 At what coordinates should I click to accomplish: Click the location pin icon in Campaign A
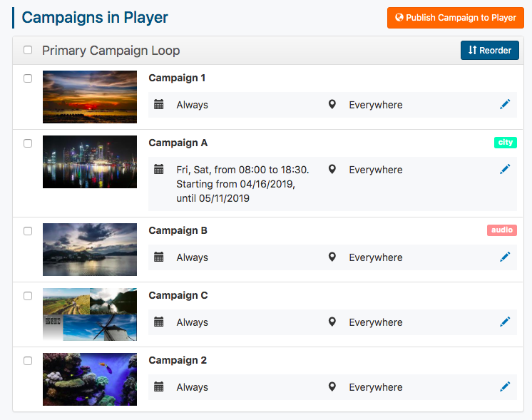pos(332,169)
